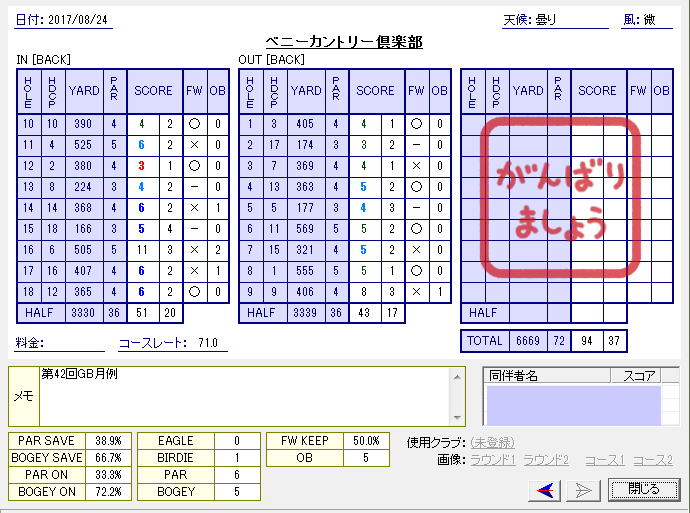Click OUT half yardage 3339

[x=305, y=313]
